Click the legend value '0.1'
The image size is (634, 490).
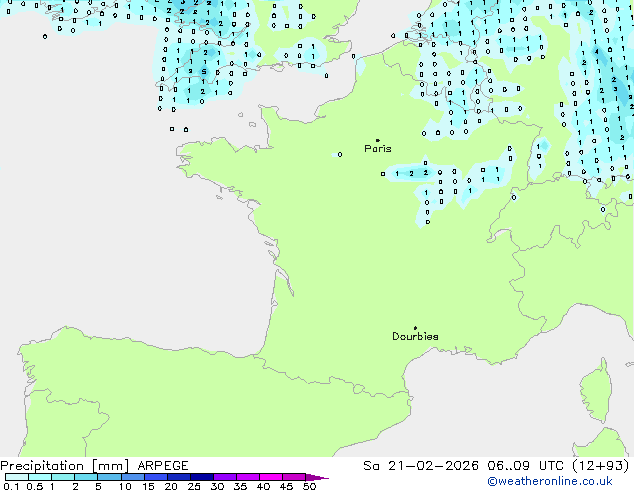point(11,486)
